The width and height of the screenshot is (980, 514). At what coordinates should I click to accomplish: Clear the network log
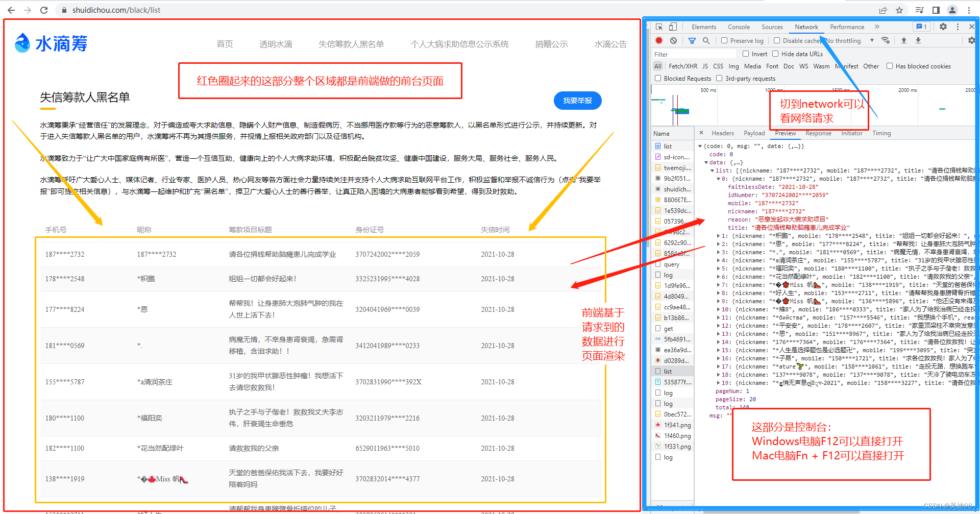(673, 40)
